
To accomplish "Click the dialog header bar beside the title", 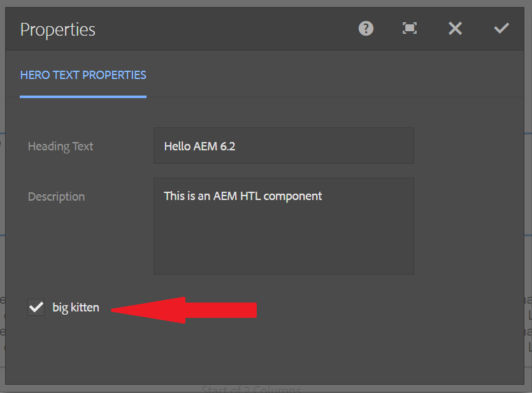I will tap(223, 29).
